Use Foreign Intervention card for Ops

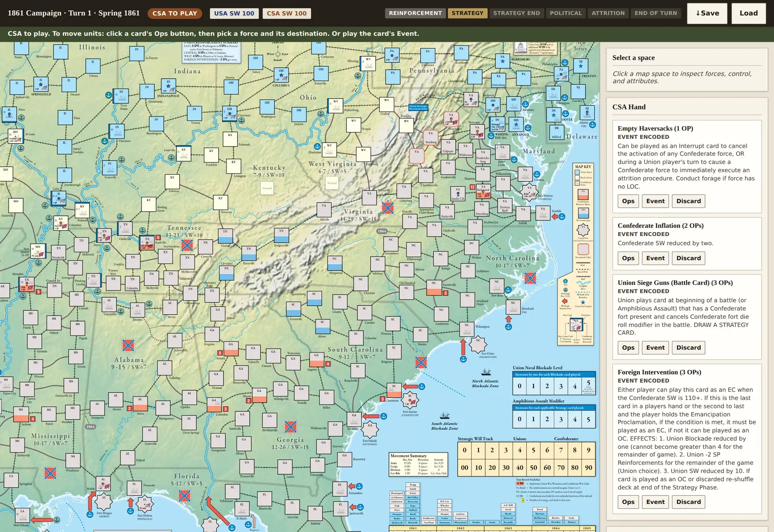(628, 502)
